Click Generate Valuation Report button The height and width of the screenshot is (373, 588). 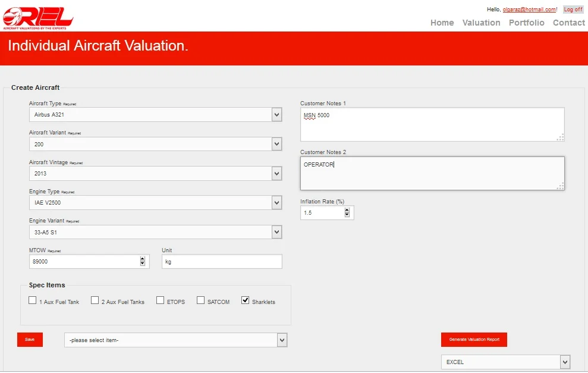[x=474, y=340]
